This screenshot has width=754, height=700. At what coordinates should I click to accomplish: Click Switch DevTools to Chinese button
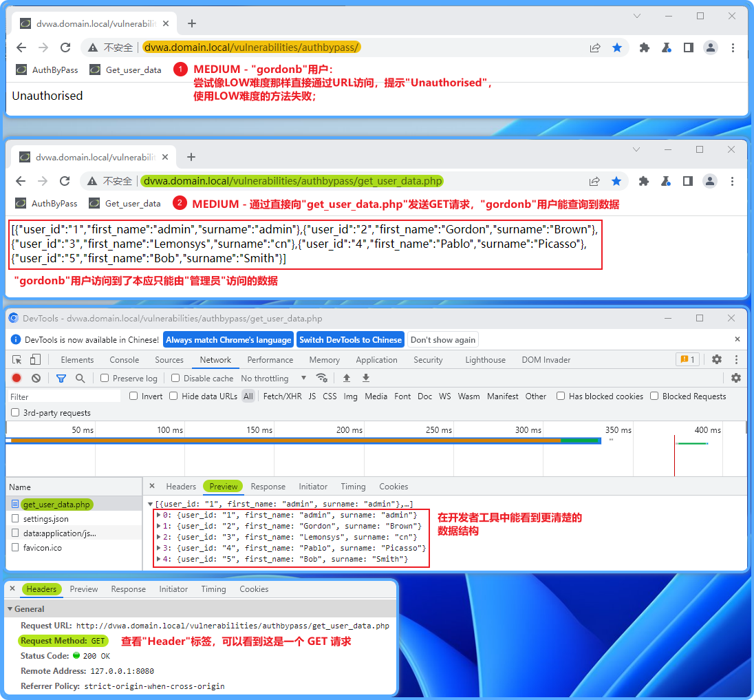click(x=350, y=339)
